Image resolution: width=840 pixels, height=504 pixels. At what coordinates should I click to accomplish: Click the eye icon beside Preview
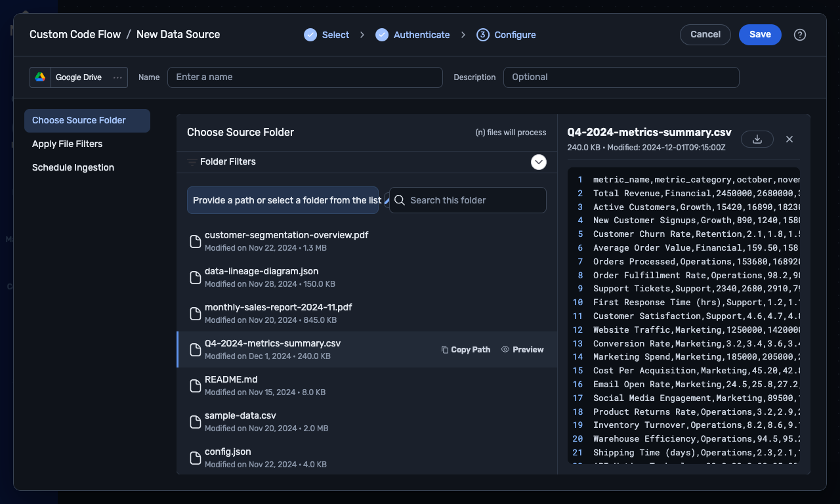pyautogui.click(x=505, y=350)
